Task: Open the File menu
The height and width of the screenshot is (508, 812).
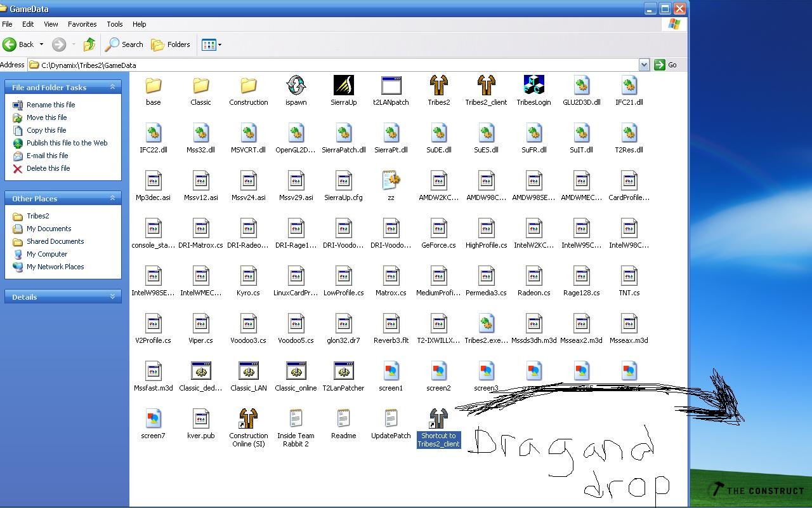Action: 7,24
